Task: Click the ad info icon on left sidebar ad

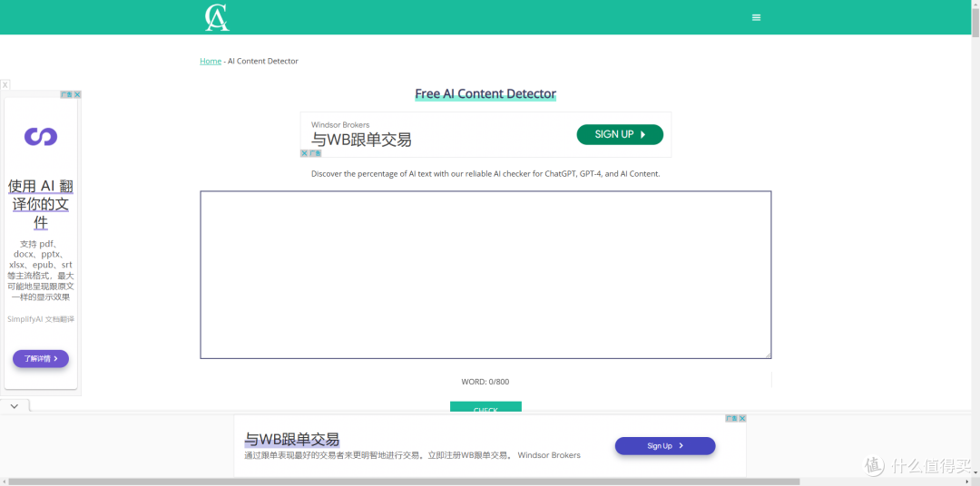Action: (66, 94)
